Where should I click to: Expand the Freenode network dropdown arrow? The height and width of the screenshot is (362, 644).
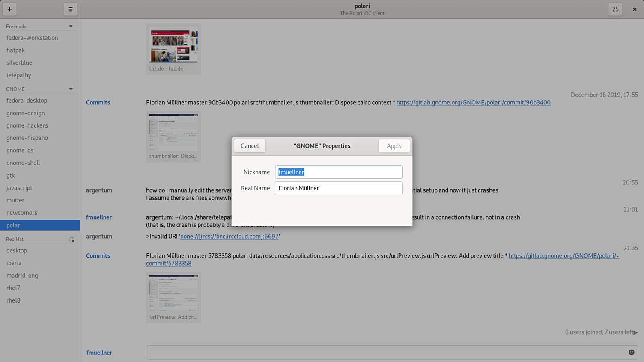[x=71, y=27]
